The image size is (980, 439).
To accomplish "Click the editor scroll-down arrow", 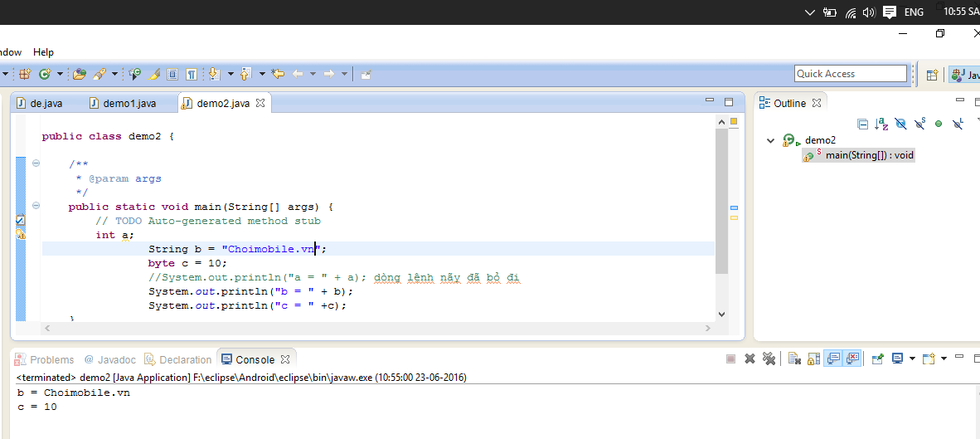I will tap(721, 315).
